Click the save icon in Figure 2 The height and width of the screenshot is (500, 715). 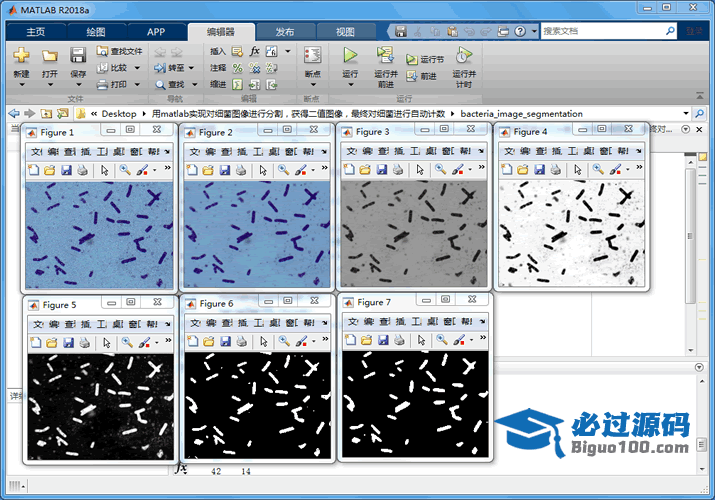224,170
